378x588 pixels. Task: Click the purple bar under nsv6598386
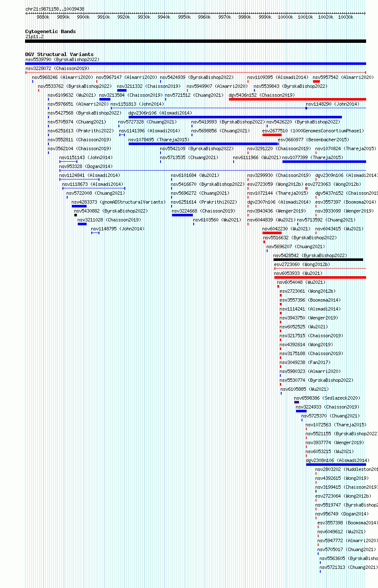[x=296, y=402]
